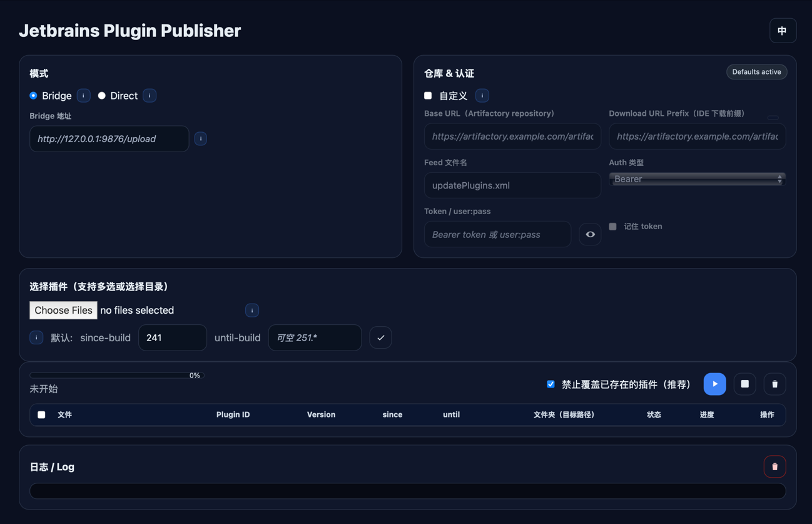Image resolution: width=812 pixels, height=524 pixels.
Task: Click info icon before 默认 since-build
Action: (36, 337)
